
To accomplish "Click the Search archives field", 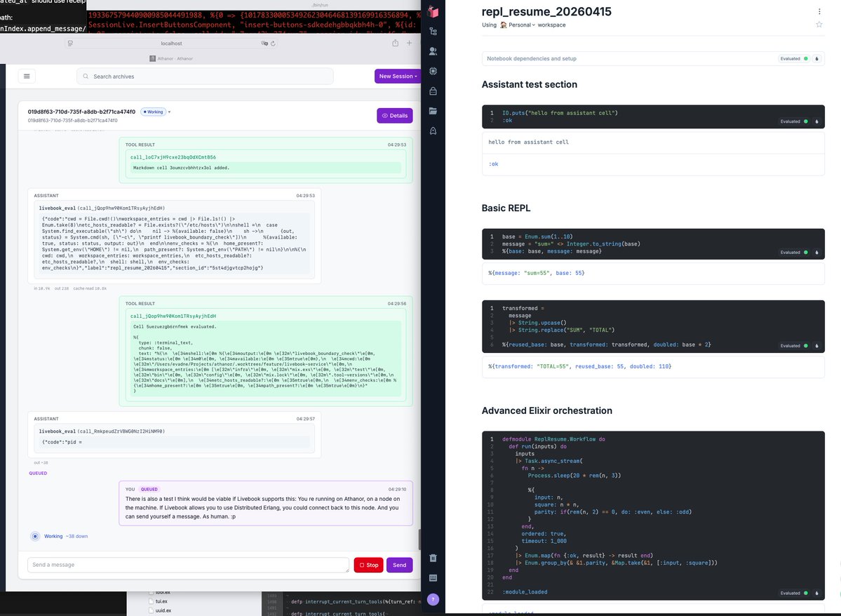I will (205, 76).
